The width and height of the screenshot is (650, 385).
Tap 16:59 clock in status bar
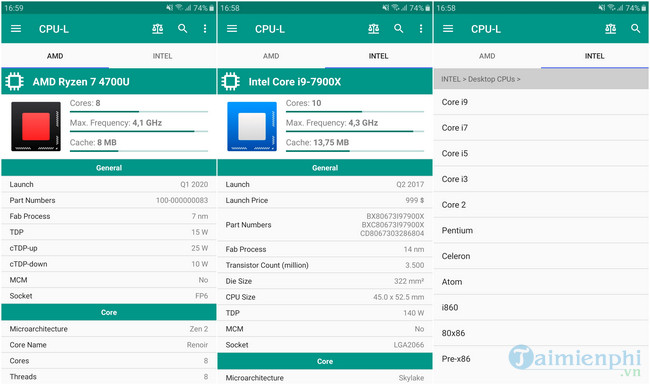coord(14,8)
